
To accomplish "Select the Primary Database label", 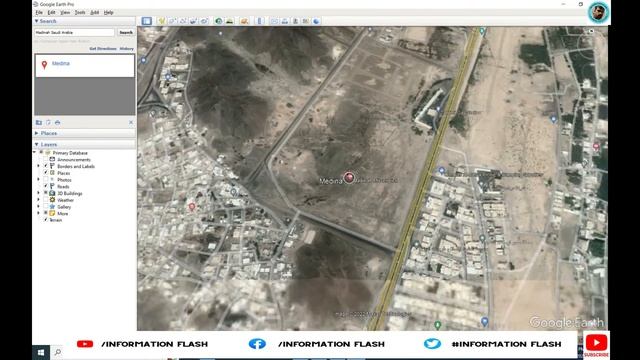I will pyautogui.click(x=70, y=153).
